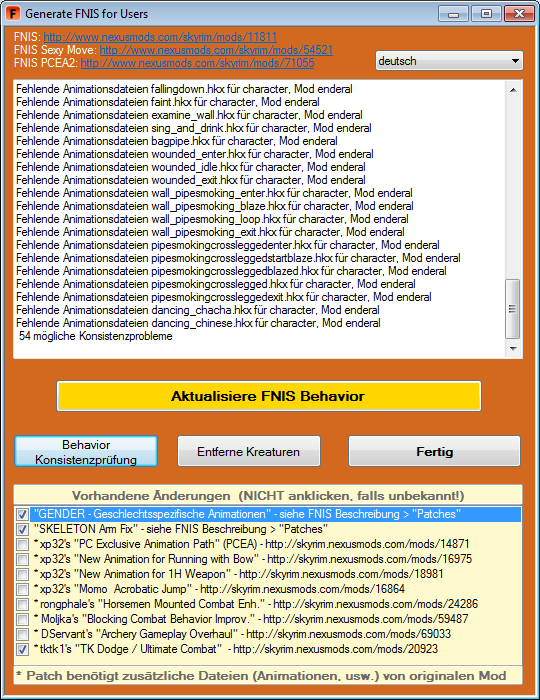Uncheck the GENDER Geschlechtsspezifische Animationen checkbox
Viewport: 540px width, 700px height.
(22, 514)
